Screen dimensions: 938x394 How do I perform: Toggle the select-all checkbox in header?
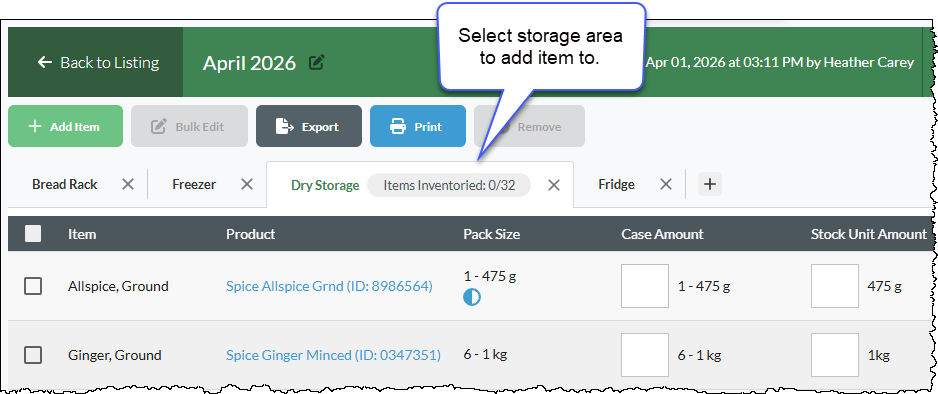[x=33, y=234]
